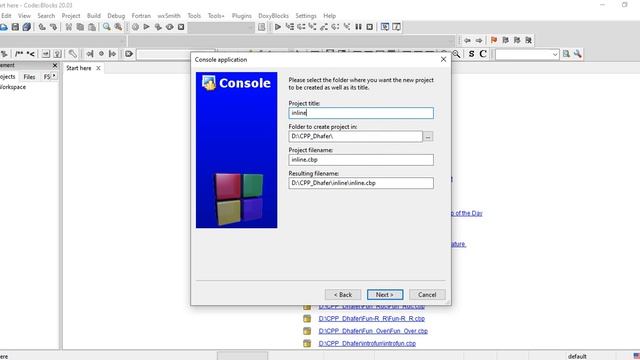Click the Rebuild toolbar icon

tap(169, 27)
